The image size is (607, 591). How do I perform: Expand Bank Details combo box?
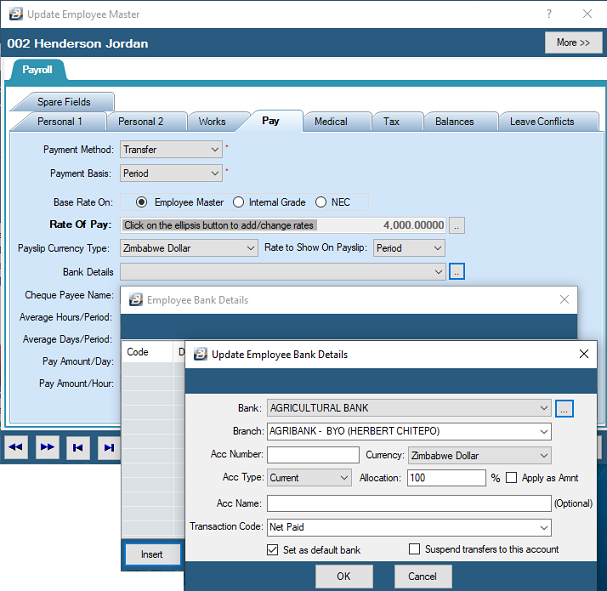click(x=283, y=272)
